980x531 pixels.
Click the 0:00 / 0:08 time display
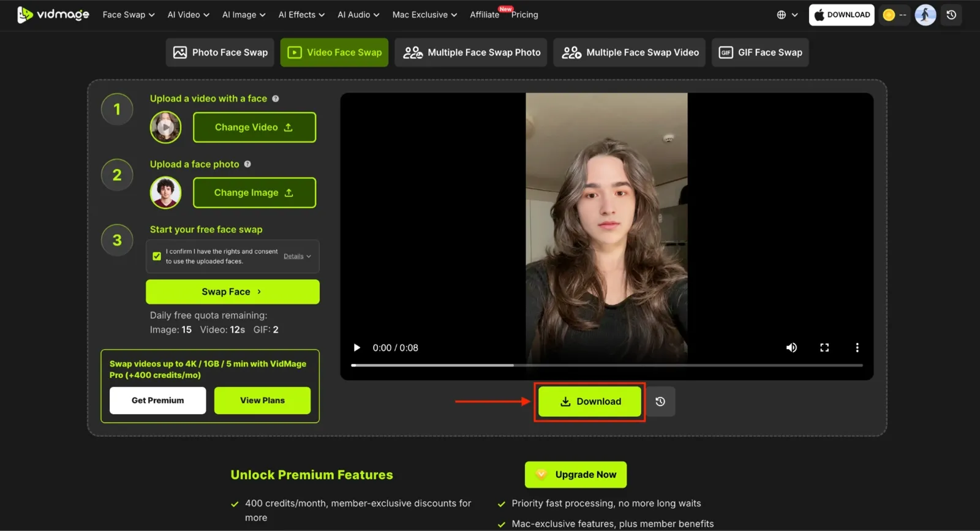[x=395, y=348]
